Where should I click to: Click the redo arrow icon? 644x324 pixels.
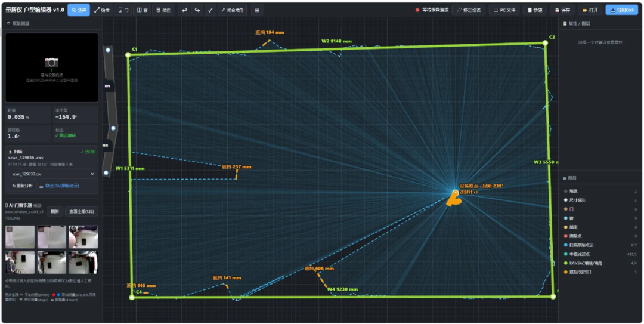pos(197,10)
